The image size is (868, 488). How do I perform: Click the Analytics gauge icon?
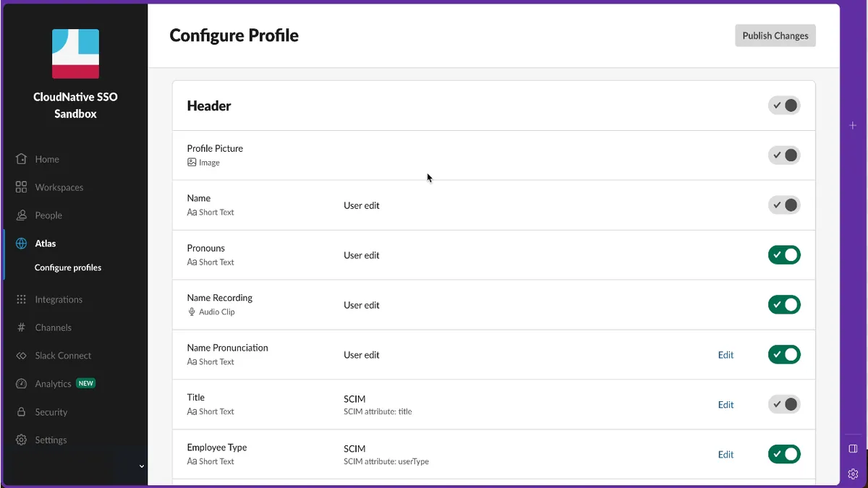tap(21, 384)
